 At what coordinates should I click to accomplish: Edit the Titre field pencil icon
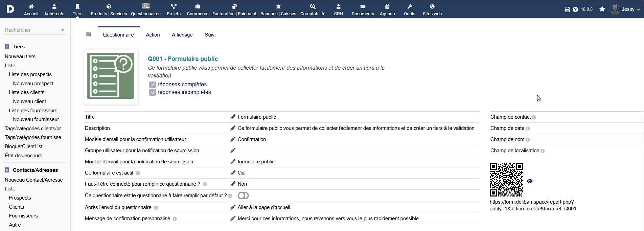coord(233,117)
